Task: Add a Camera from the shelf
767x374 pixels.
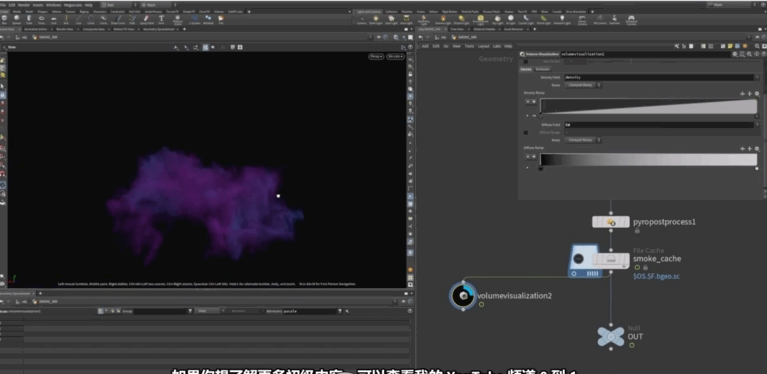Action: pyautogui.click(x=362, y=20)
